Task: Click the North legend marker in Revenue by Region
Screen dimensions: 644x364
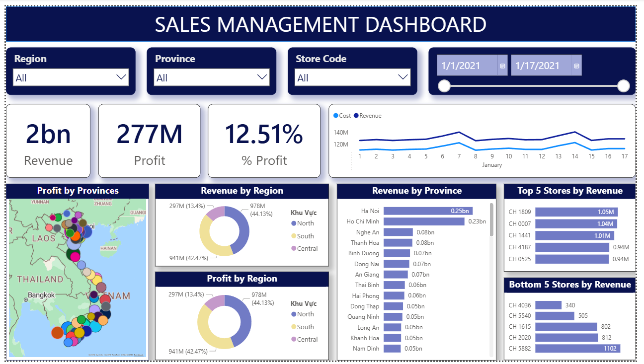Action: [294, 223]
